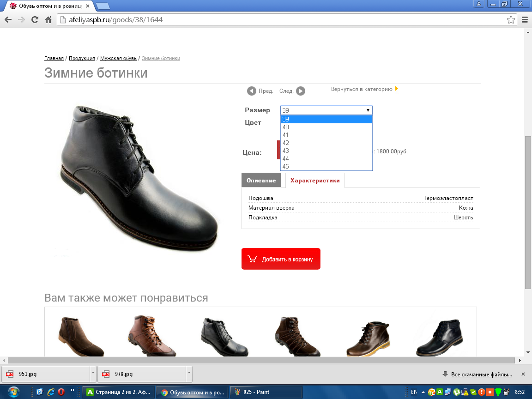
Task: Open the Мужская обувь breadcrumb link
Action: click(118, 58)
